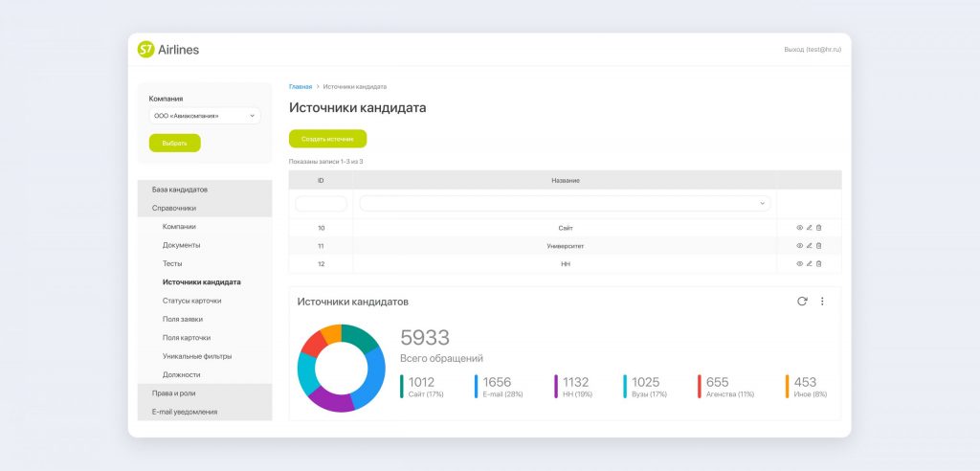Delete the HH source row
Image resolution: width=980 pixels, height=471 pixels.
(x=819, y=263)
